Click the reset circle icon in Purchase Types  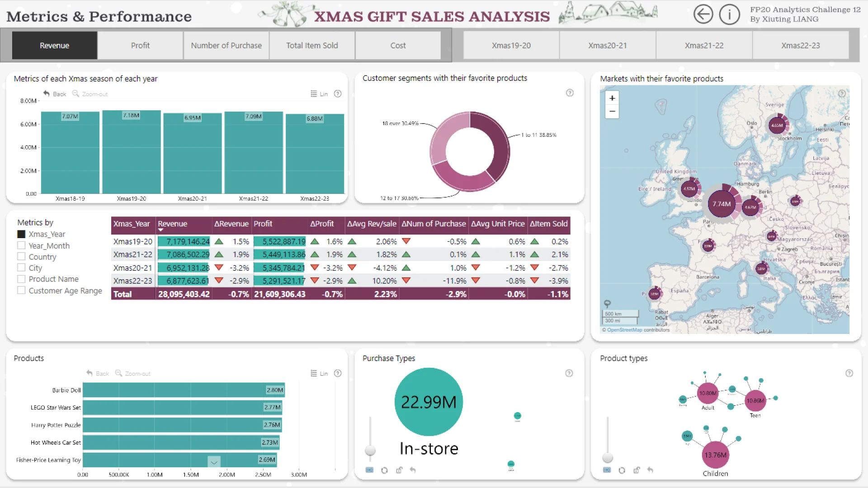tap(384, 470)
